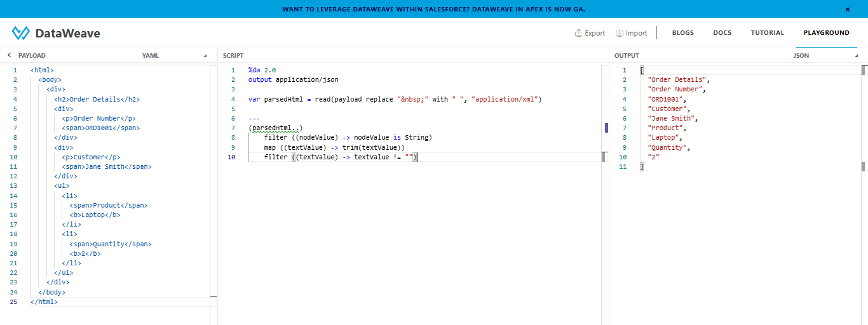The image size is (868, 325).
Task: Switch to the Playground tab
Action: pos(827,33)
